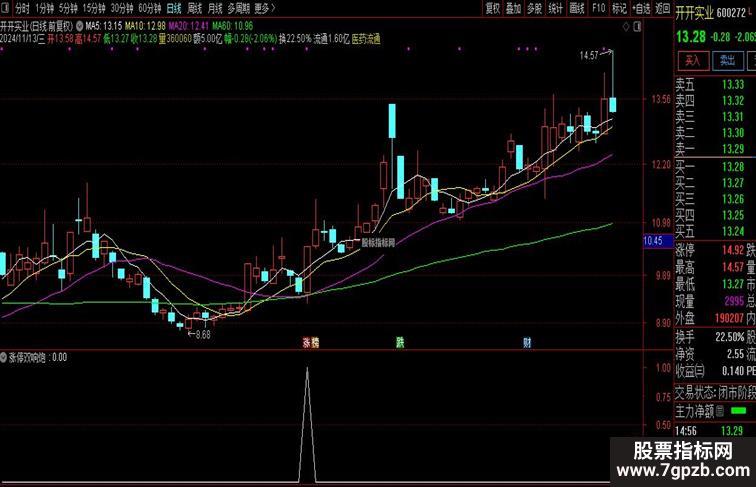Click the 交易状态 status row

715,393
